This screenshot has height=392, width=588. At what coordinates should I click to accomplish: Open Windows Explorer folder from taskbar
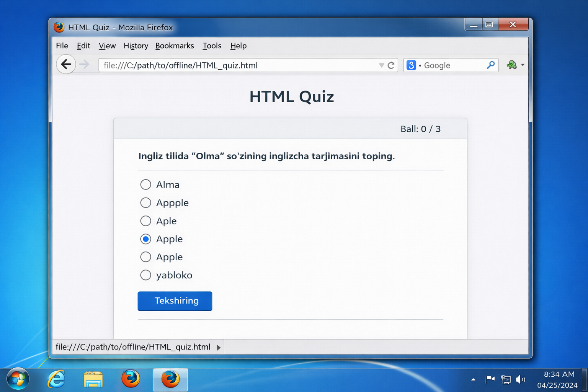point(93,380)
